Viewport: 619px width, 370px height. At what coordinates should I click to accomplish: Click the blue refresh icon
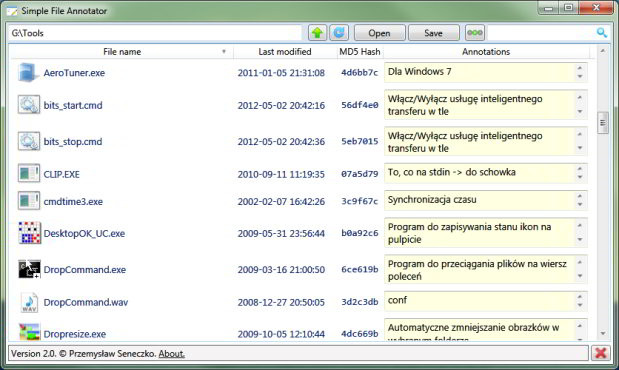tap(339, 33)
